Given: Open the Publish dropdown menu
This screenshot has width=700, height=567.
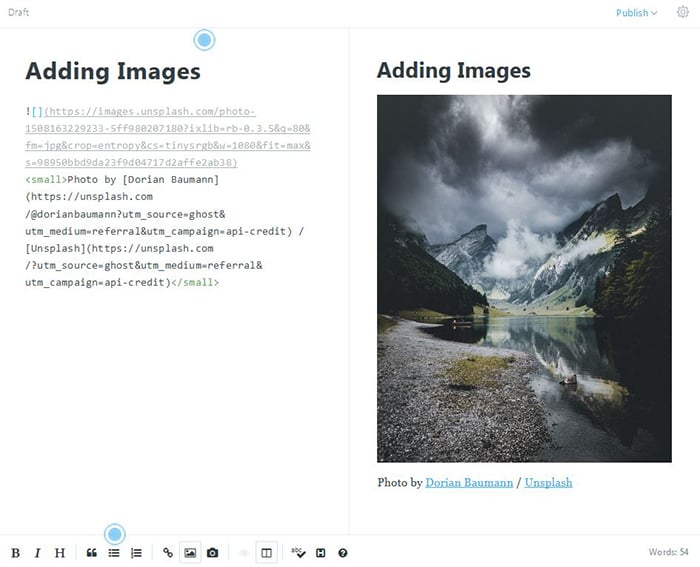Looking at the screenshot, I should (x=637, y=13).
